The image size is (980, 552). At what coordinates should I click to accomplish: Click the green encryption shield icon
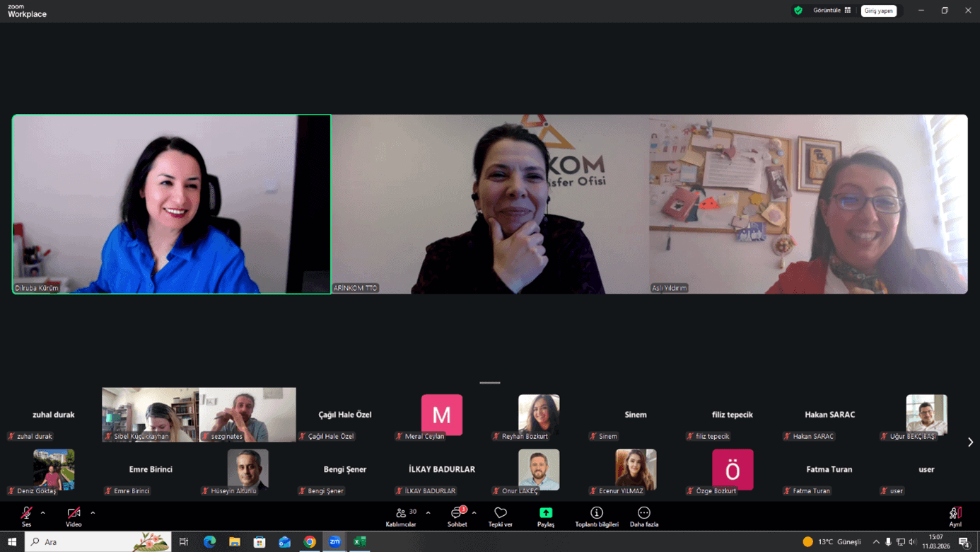pos(798,11)
